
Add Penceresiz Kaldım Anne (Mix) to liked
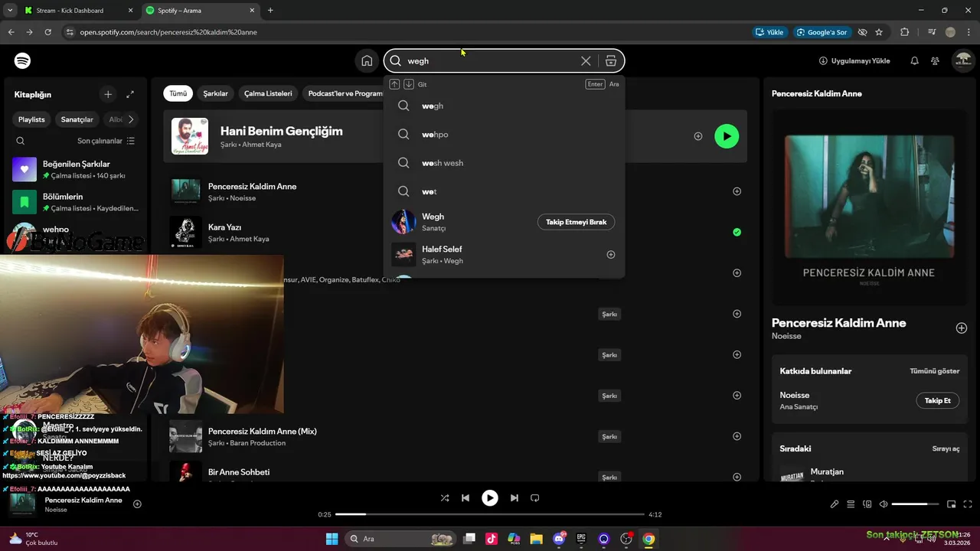[x=737, y=436]
